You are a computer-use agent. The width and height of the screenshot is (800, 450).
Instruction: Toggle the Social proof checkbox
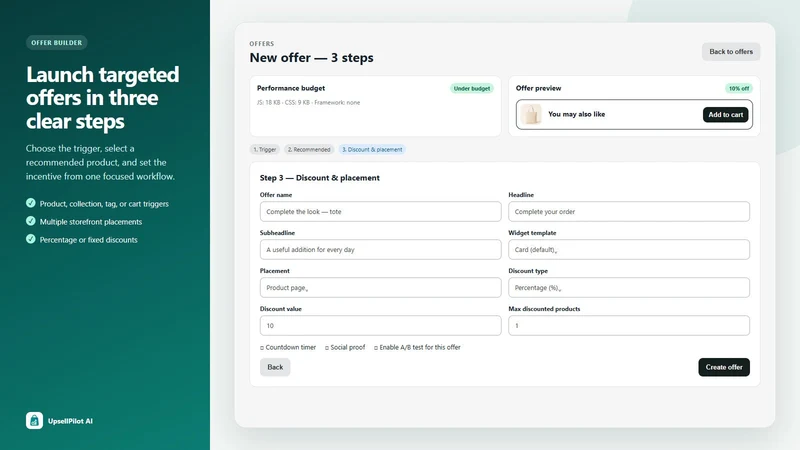click(x=327, y=348)
